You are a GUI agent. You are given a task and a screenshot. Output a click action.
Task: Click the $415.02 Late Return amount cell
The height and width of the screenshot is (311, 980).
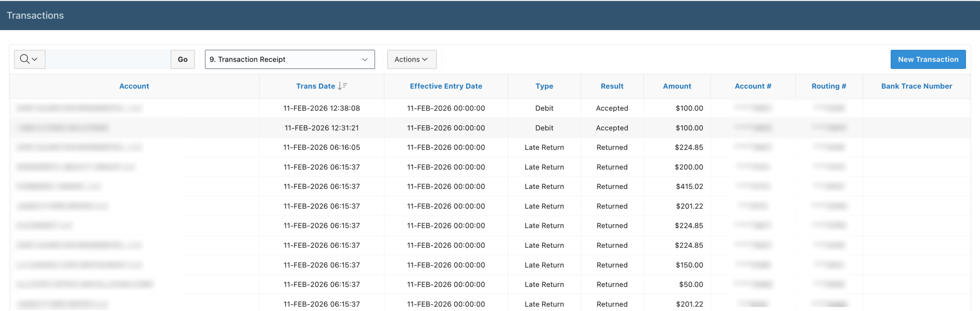[x=689, y=187]
